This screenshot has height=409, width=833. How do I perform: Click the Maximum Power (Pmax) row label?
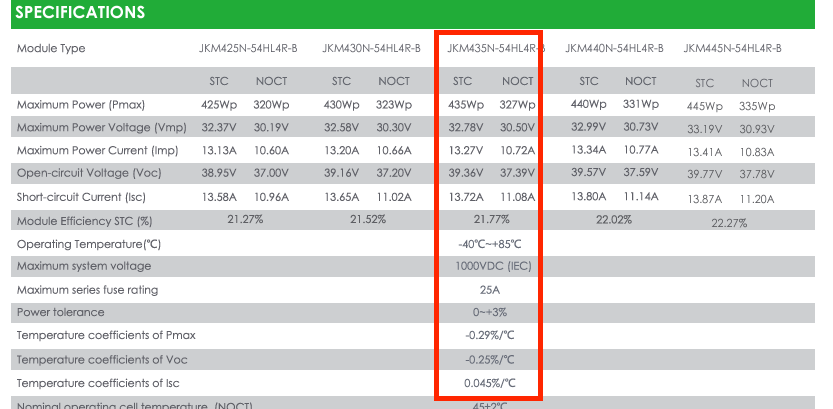(x=81, y=105)
